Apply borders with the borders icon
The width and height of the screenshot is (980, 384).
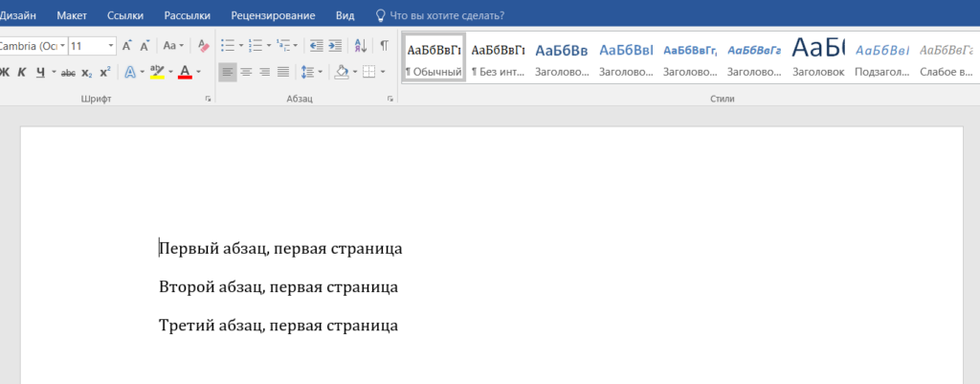click(x=368, y=73)
